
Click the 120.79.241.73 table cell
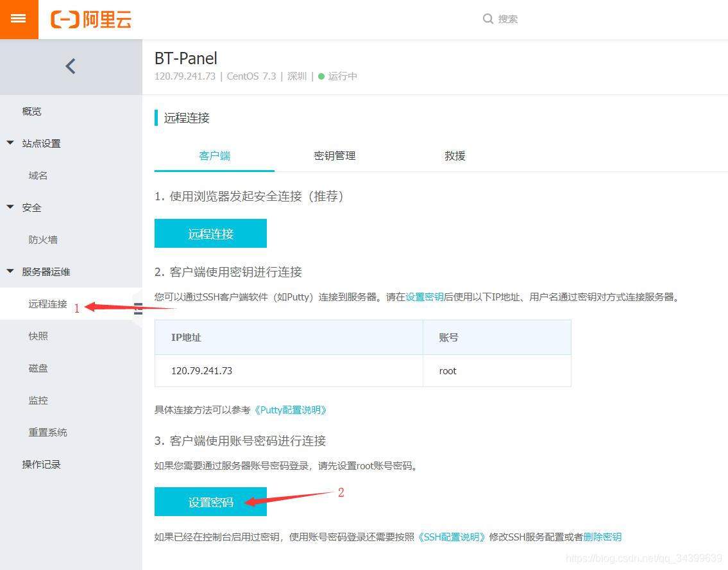coord(289,371)
